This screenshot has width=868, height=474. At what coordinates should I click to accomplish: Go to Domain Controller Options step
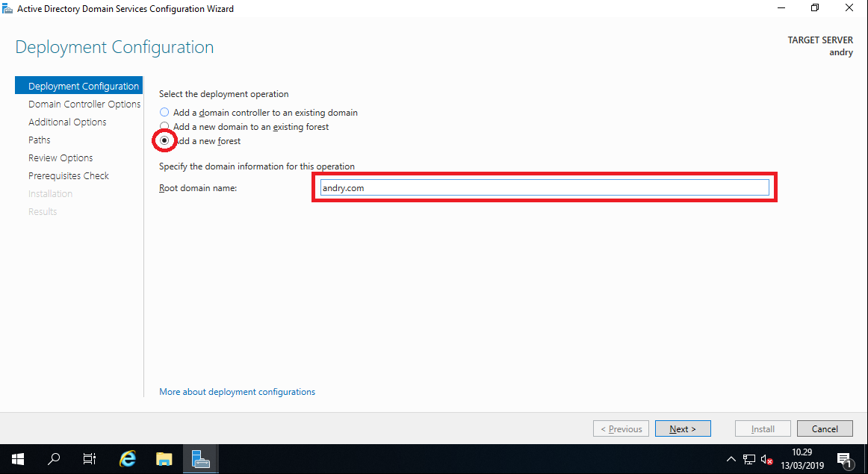point(84,104)
